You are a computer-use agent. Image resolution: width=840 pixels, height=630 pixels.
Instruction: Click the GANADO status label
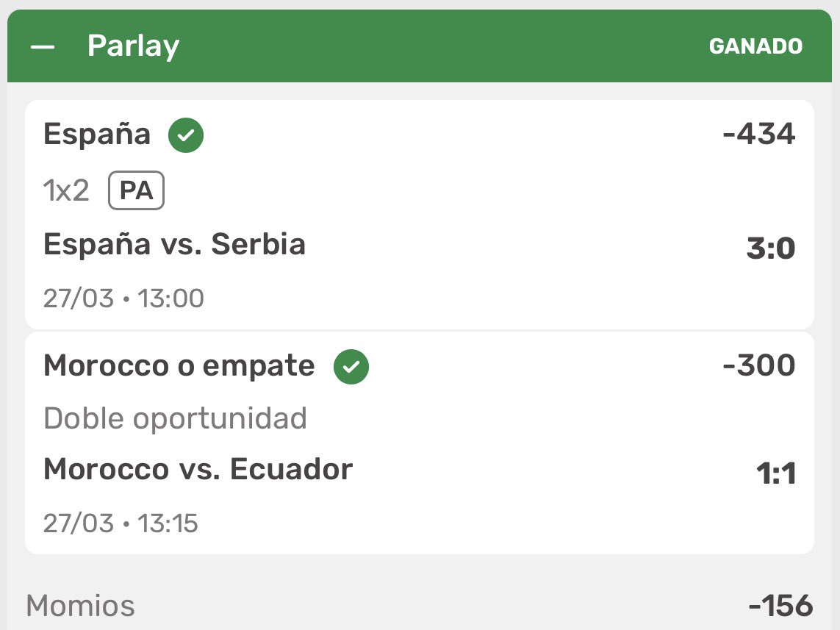[x=755, y=46]
